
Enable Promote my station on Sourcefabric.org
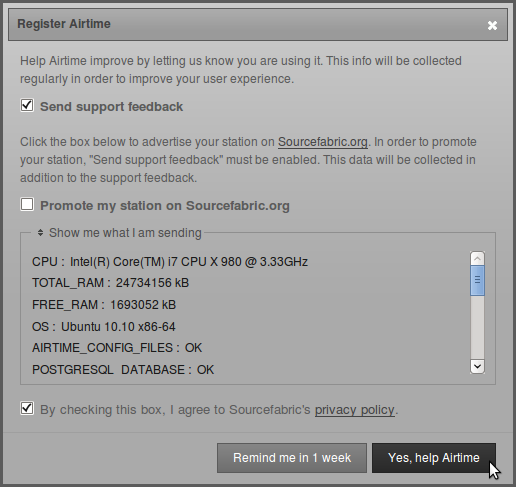pyautogui.click(x=27, y=204)
